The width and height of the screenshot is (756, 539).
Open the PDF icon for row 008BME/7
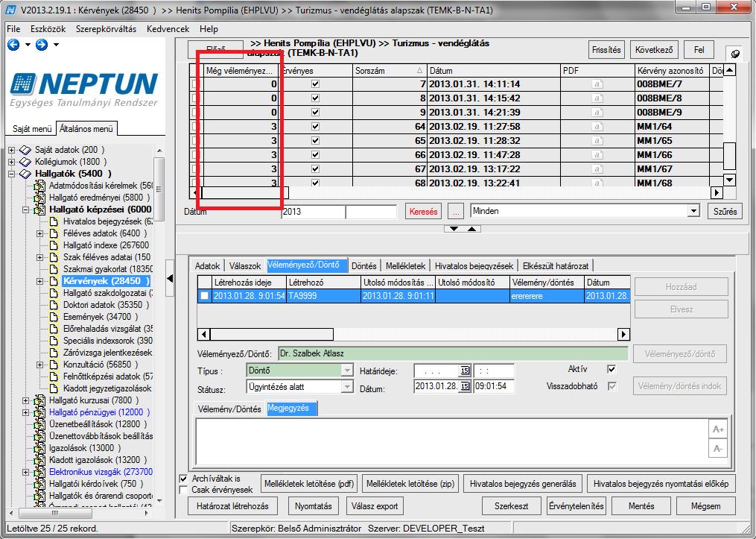597,84
